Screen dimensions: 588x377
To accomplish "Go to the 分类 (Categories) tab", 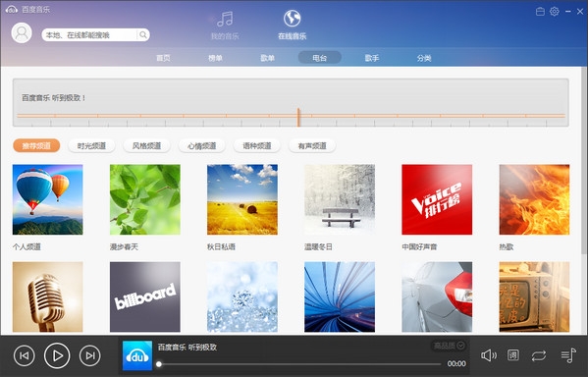I will coord(424,58).
